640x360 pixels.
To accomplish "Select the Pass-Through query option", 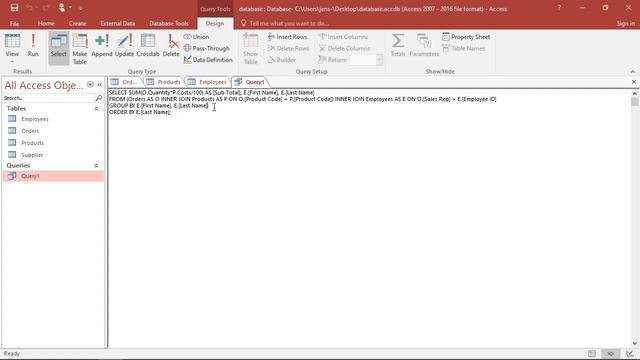I will tap(207, 48).
